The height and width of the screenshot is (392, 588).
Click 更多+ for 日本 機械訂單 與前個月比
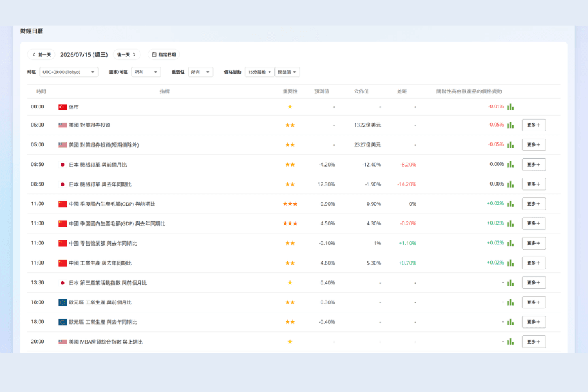point(534,164)
